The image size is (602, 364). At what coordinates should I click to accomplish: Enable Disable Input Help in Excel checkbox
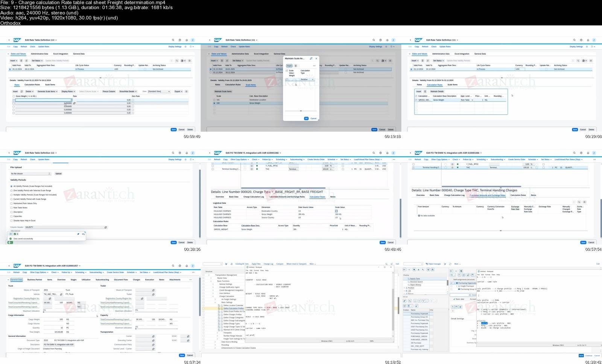pos(11,220)
